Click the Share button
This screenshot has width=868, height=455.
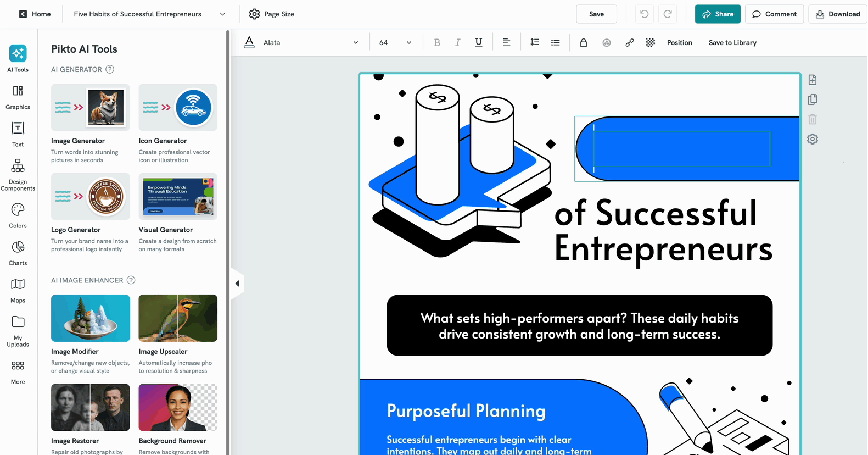tap(717, 14)
